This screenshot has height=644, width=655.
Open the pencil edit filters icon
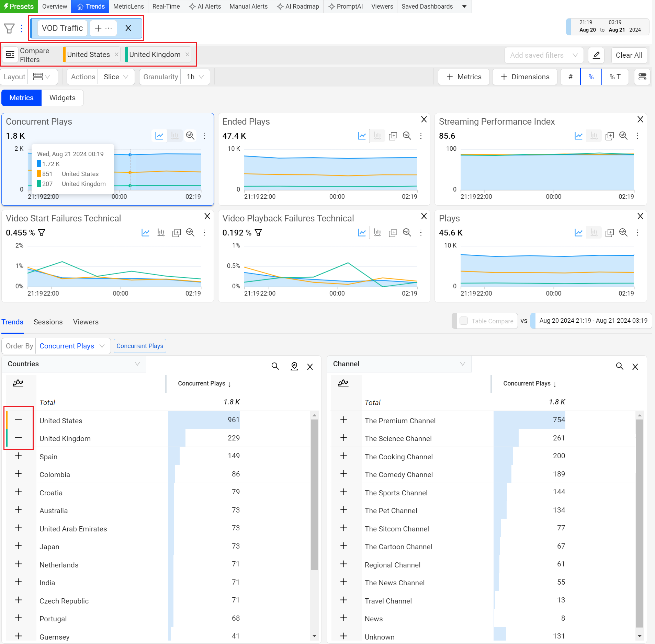[x=596, y=55]
